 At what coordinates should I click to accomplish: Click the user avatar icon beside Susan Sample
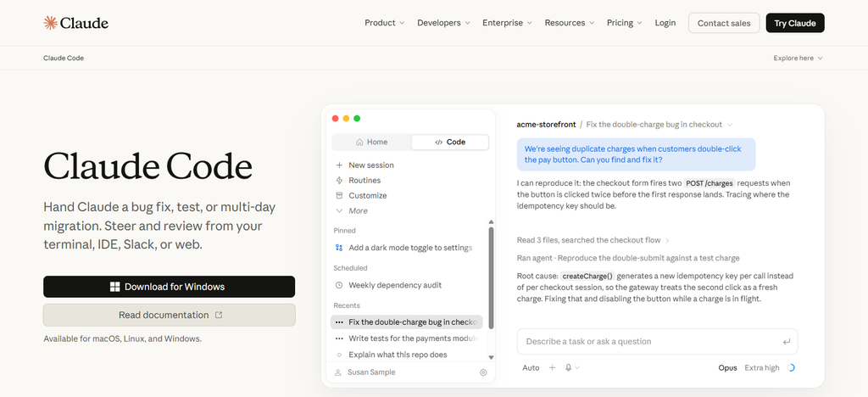click(337, 372)
